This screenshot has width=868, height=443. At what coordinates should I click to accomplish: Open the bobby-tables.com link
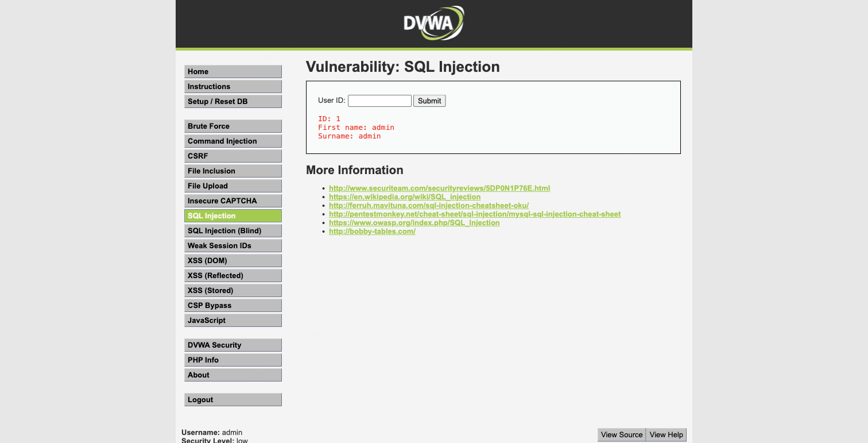click(372, 231)
